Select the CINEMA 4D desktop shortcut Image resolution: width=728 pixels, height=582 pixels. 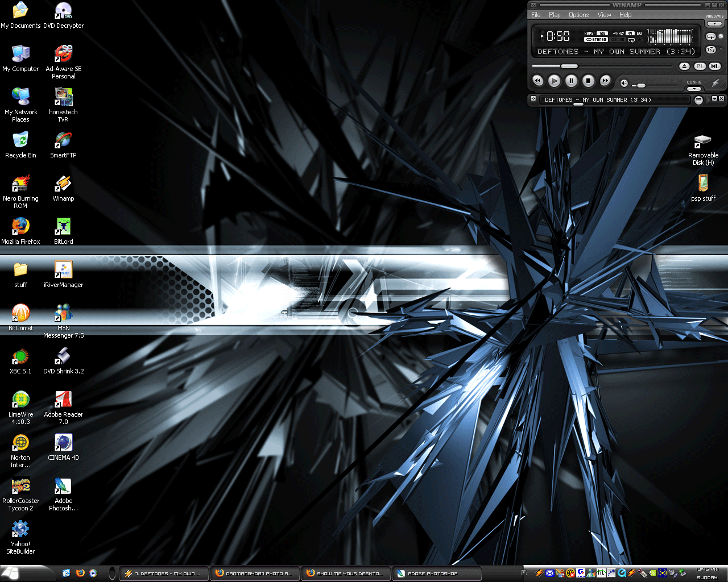coord(63,447)
